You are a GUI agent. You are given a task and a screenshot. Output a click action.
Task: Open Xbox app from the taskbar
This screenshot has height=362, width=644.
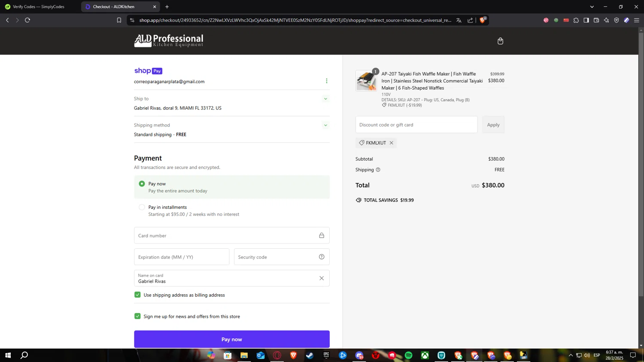(425, 355)
